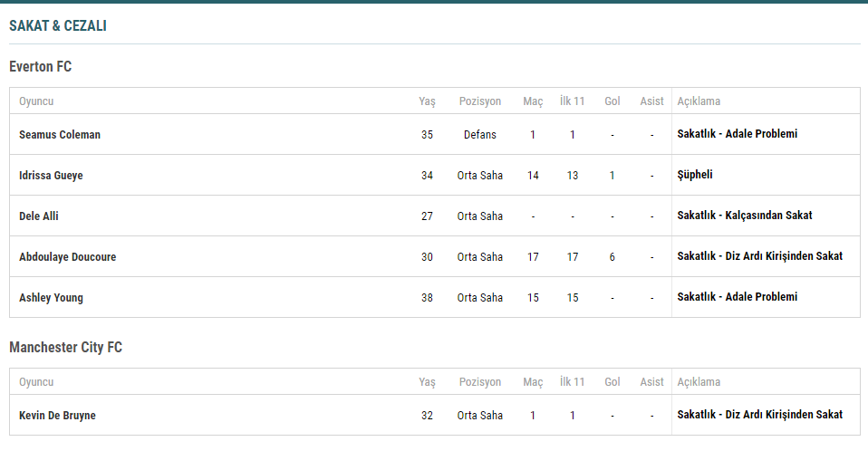Click Abdoulaye Doucoure's goal count of 6
Image resolution: width=868 pixels, height=451 pixels.
(x=612, y=256)
